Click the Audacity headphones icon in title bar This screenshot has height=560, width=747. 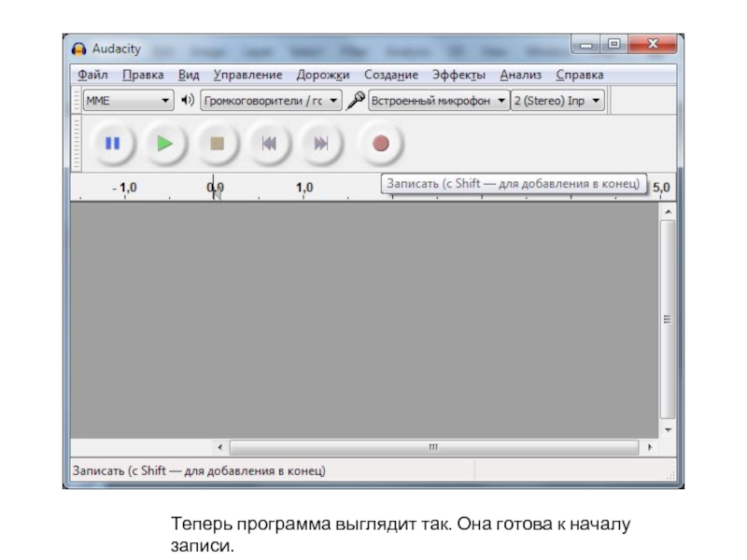[80, 49]
